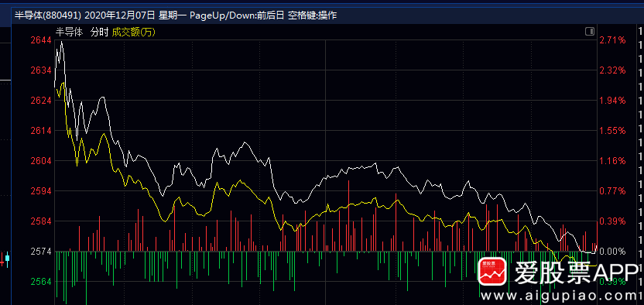This screenshot has height=305, width=644.
Task: Click the 2644 price axis label
Action: pos(41,40)
